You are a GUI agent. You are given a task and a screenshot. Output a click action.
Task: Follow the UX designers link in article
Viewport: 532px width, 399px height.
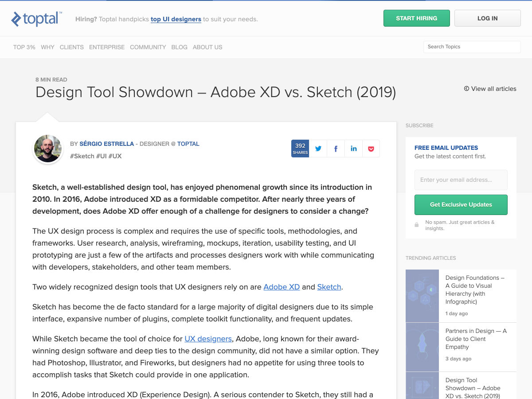(208, 339)
